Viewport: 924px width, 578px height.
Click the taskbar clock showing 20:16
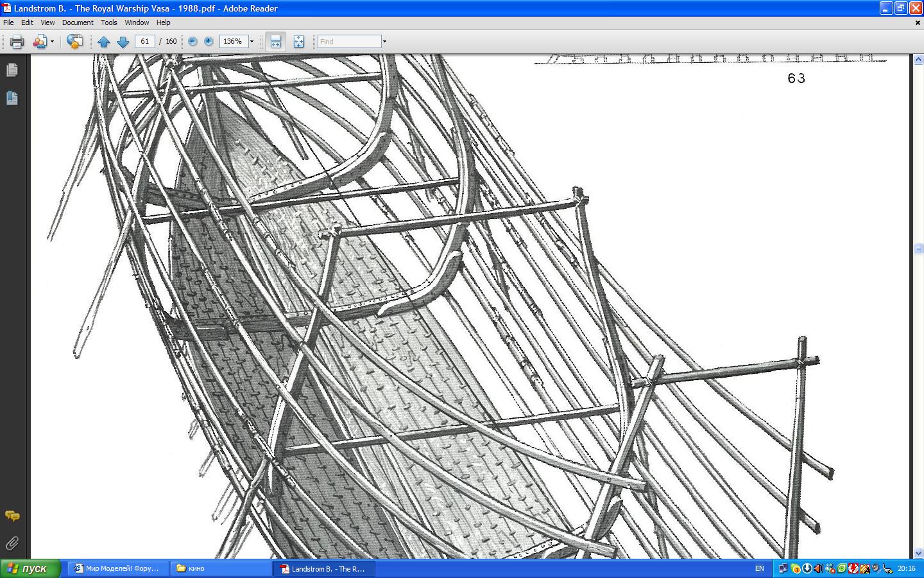click(907, 568)
